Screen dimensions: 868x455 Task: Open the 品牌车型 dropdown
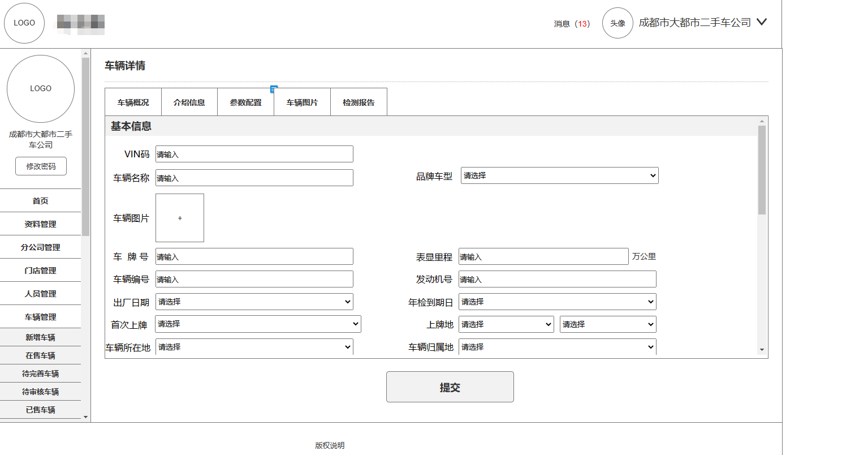tap(560, 175)
